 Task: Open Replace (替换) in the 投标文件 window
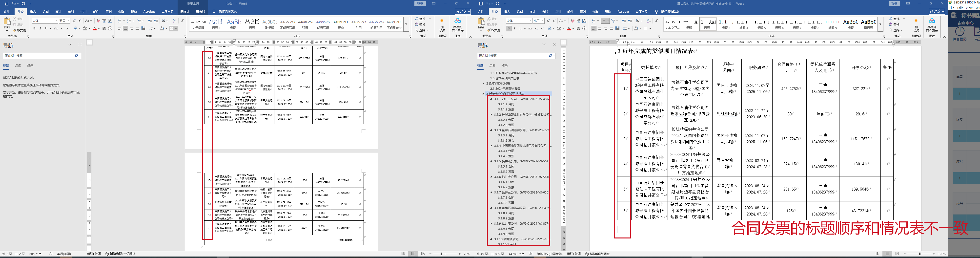pos(894,25)
